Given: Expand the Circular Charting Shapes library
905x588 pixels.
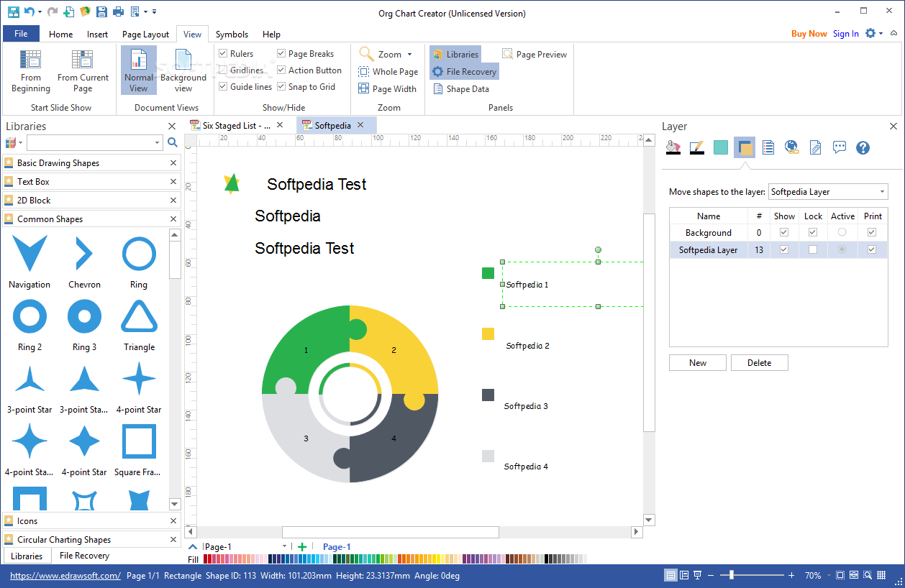Looking at the screenshot, I should (x=64, y=540).
